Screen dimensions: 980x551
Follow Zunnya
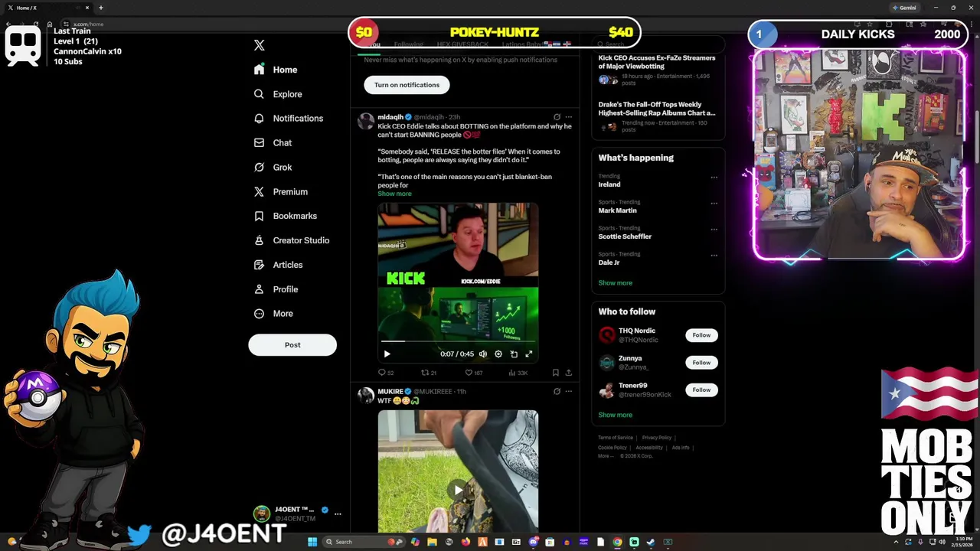pos(701,363)
